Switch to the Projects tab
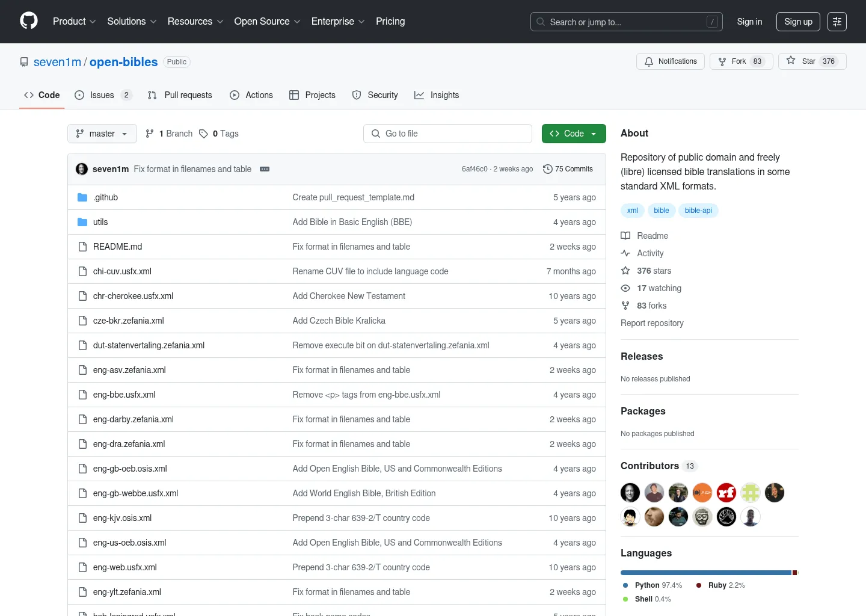866x616 pixels. pos(312,95)
